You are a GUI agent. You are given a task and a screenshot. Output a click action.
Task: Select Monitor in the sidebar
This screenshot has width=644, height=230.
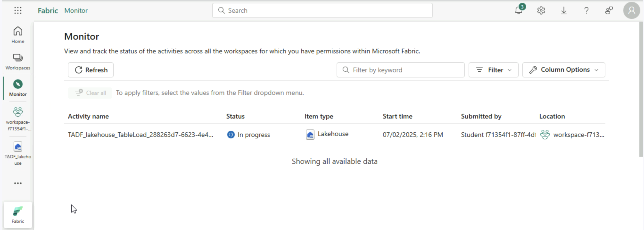click(x=18, y=88)
